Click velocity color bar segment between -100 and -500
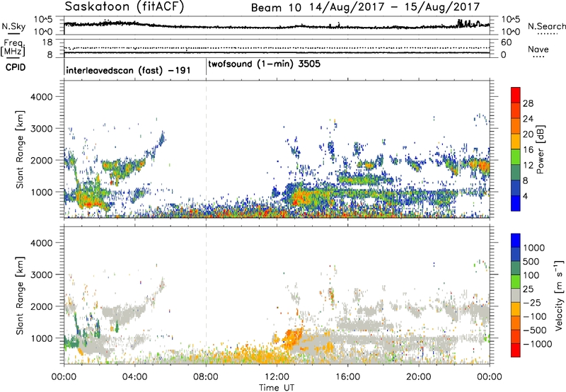Viewport: 566px width, 392px height. (x=516, y=323)
